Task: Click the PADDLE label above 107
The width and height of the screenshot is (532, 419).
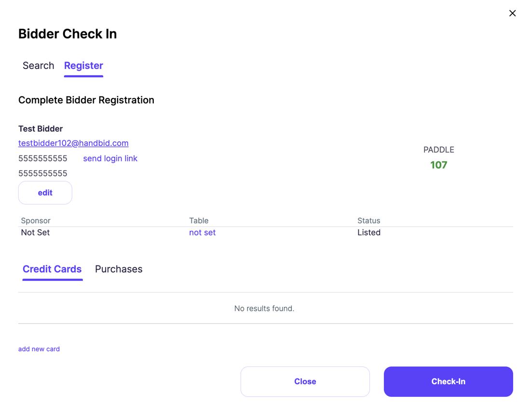Action: point(438,150)
